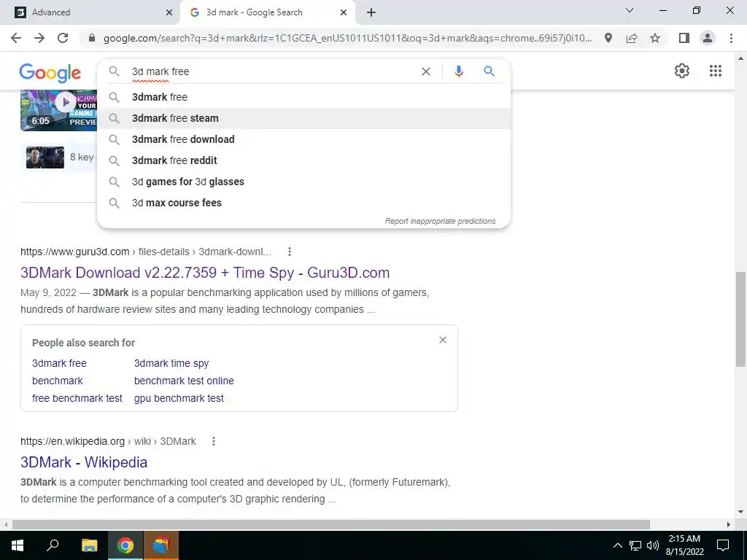Open the Google apps grid
Viewport: 747px width, 560px height.
tap(715, 71)
